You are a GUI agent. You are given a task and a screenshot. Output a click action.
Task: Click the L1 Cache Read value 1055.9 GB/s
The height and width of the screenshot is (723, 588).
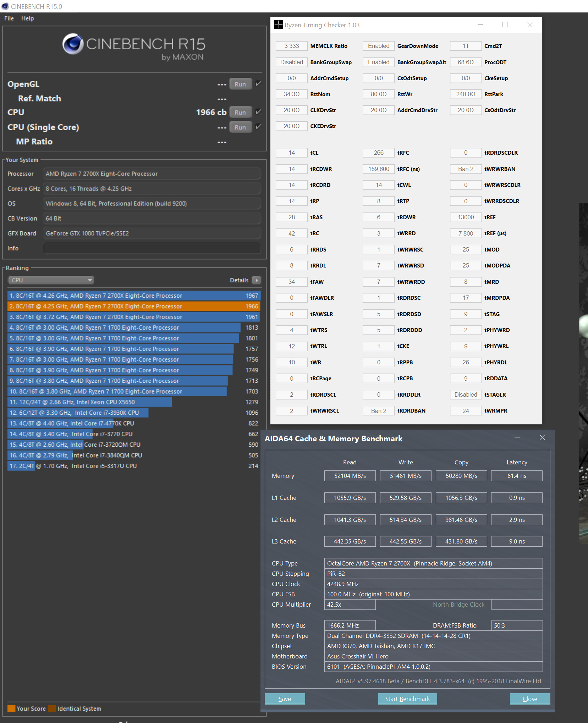tap(350, 498)
